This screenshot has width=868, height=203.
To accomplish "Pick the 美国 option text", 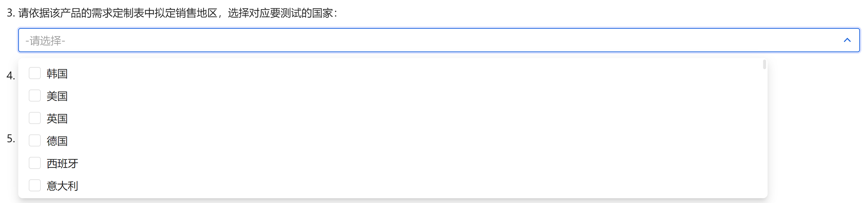I will pyautogui.click(x=57, y=96).
